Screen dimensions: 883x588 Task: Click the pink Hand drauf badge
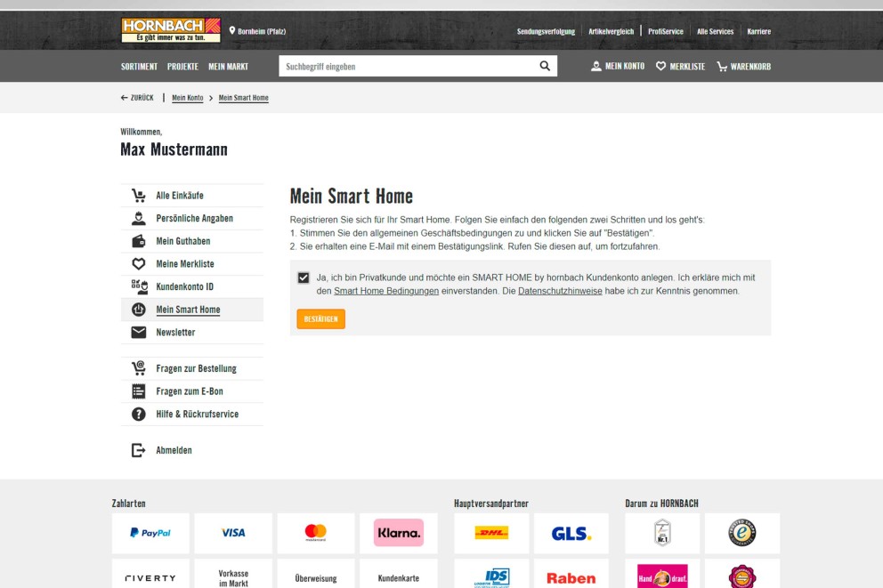click(662, 577)
